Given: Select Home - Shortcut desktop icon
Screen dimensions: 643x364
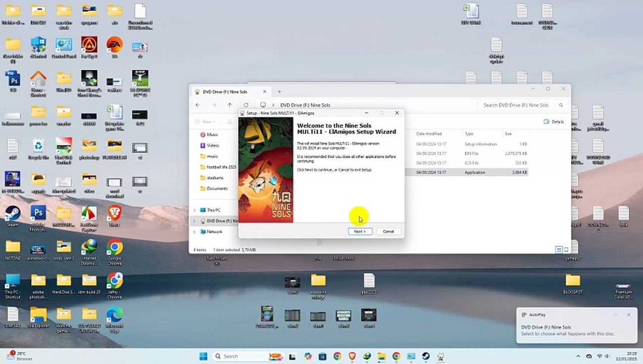Looking at the screenshot, I should tap(38, 83).
